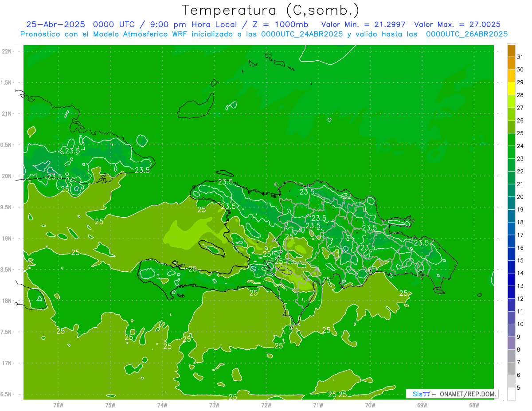This screenshot has height=411, width=532.
Task: Pick the orange swatch between 30 and 31
Action: point(511,63)
